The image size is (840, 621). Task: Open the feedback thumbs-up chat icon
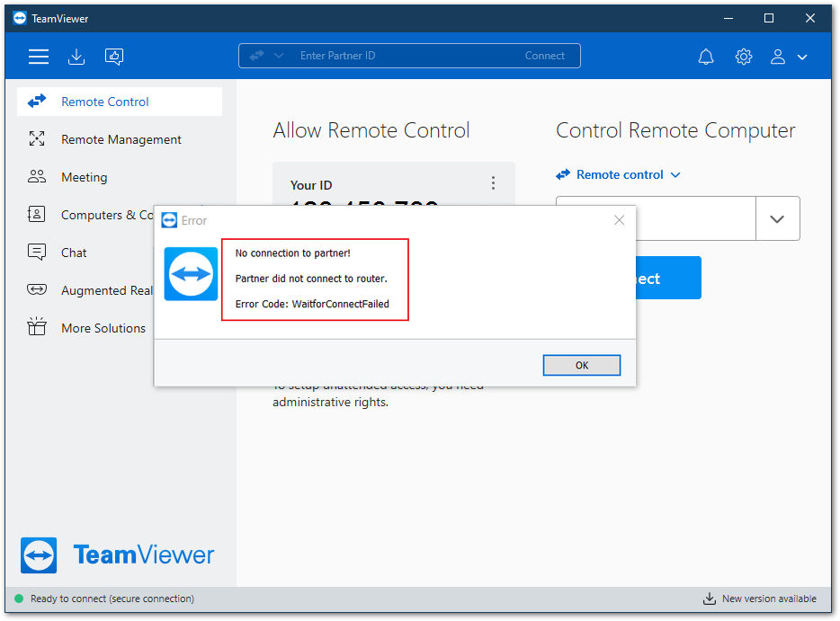114,57
